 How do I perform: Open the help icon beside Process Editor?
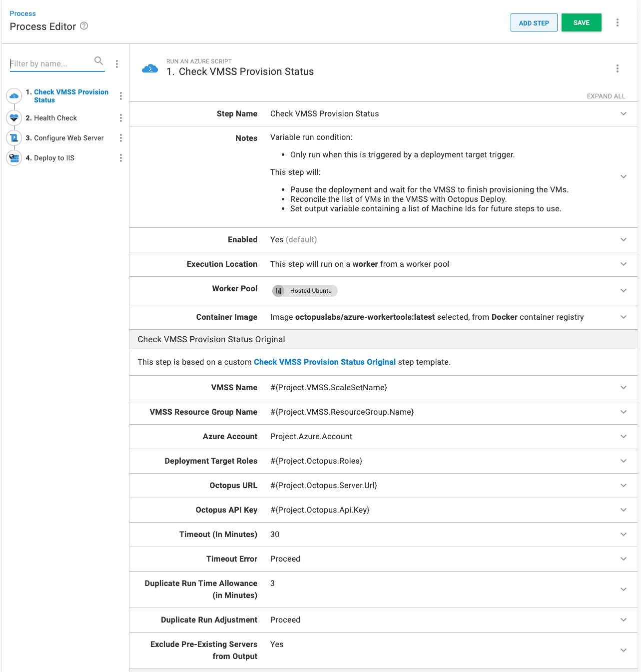[x=84, y=26]
